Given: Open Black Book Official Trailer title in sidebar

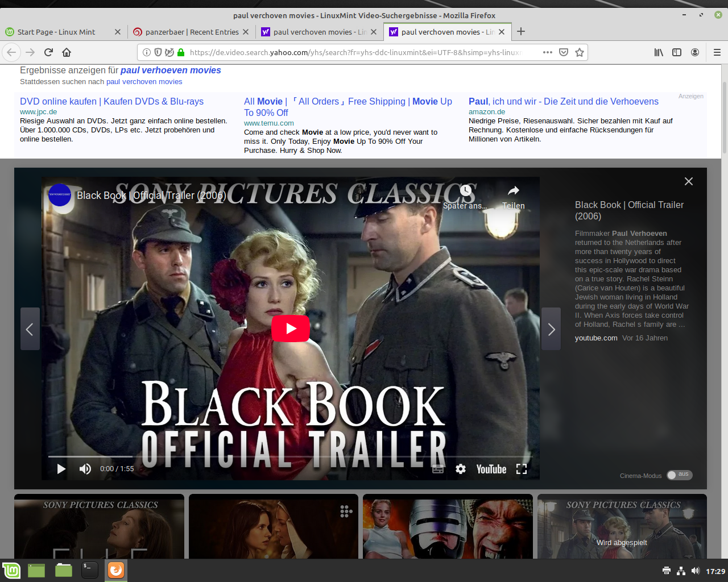Looking at the screenshot, I should [x=629, y=210].
